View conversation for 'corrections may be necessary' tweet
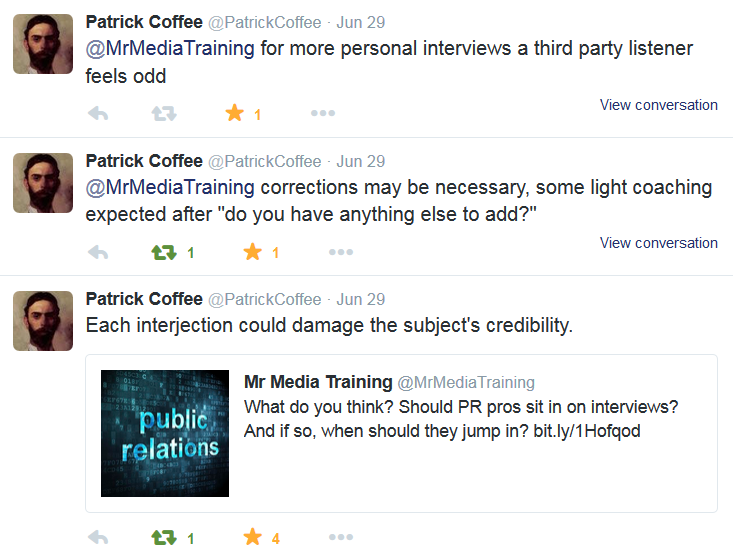Screen dimensions: 733x558 pos(659,243)
